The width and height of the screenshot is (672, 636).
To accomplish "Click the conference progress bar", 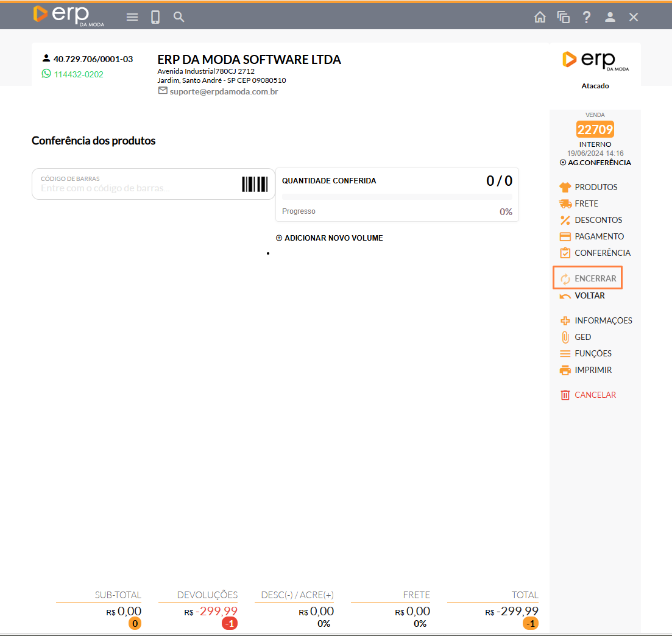I will [397, 197].
